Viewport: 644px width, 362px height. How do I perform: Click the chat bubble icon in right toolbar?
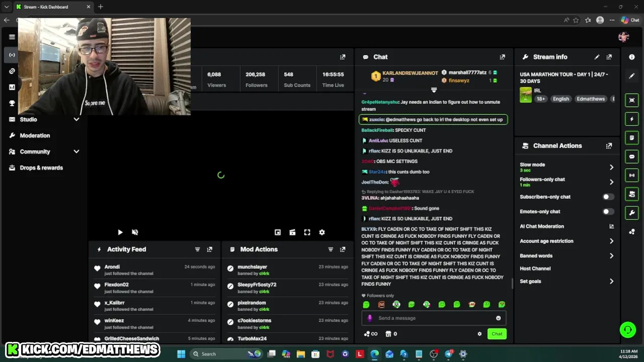pyautogui.click(x=632, y=157)
